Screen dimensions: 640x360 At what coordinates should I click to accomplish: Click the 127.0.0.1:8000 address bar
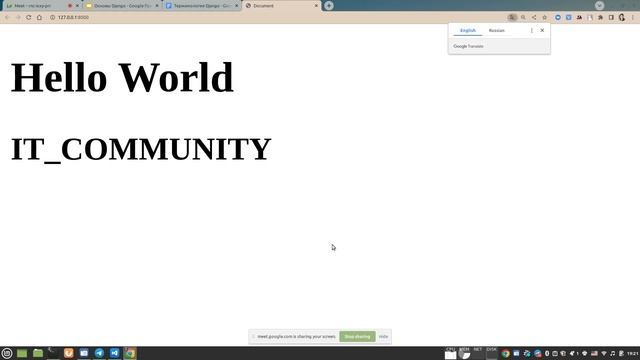pos(278,18)
